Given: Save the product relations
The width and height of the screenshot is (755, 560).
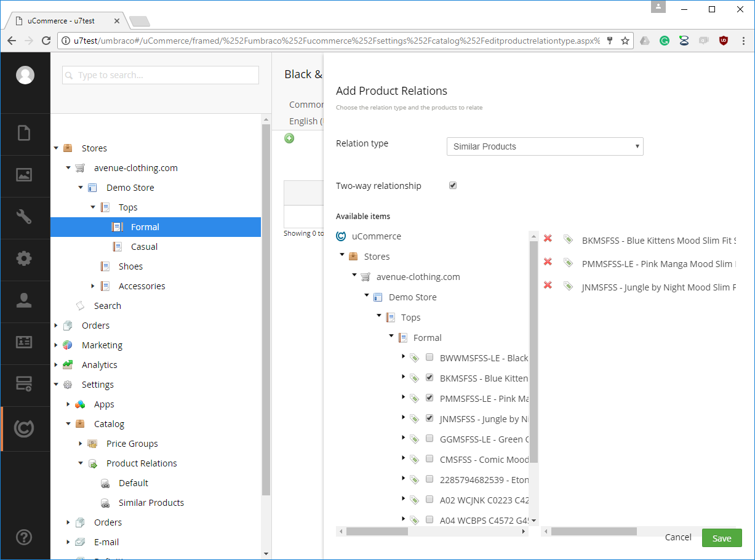Looking at the screenshot, I should pos(722,538).
